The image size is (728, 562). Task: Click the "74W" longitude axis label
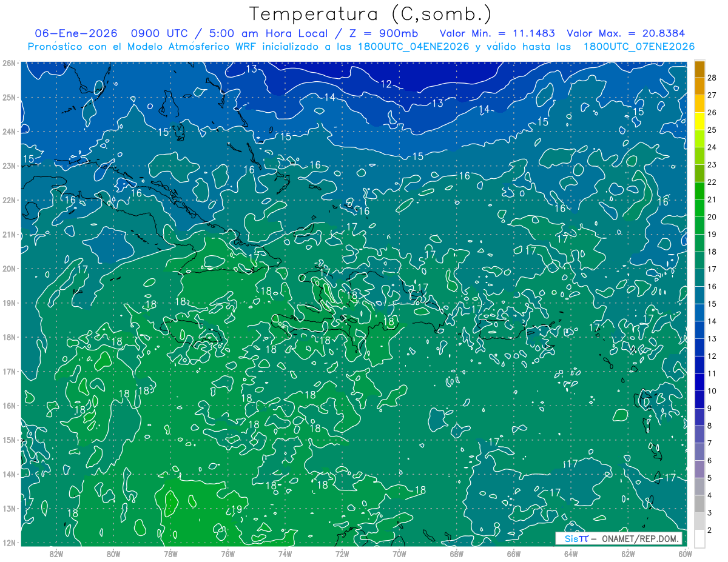coord(285,554)
